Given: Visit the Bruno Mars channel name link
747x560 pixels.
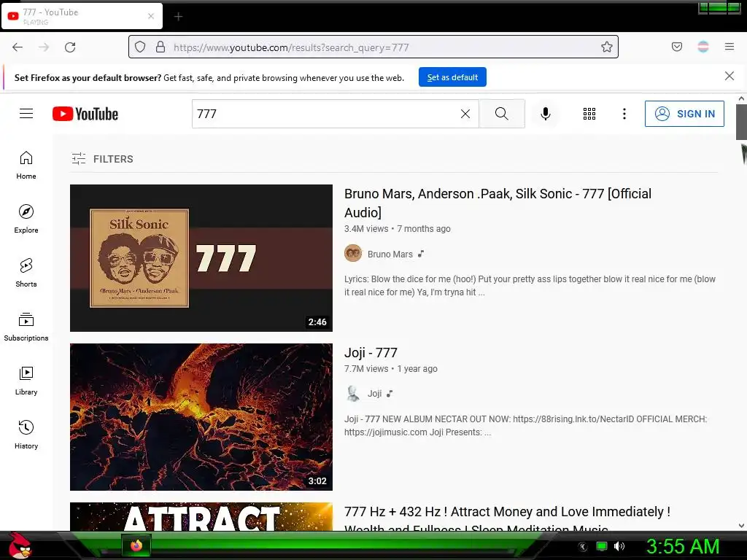Looking at the screenshot, I should tap(390, 254).
